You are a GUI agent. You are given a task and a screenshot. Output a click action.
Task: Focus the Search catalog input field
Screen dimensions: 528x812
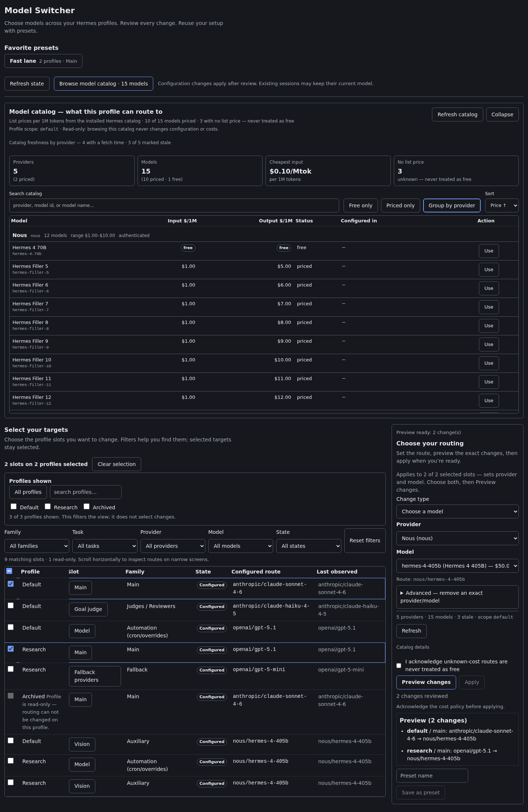(174, 205)
